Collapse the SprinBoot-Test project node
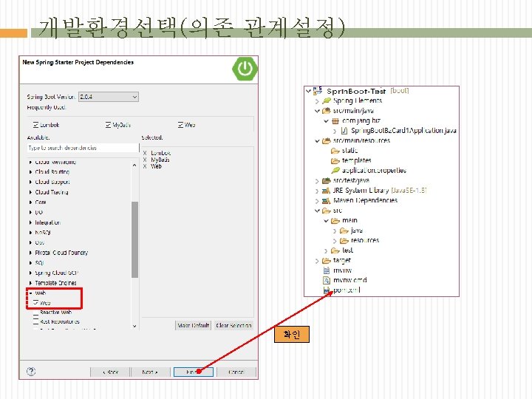This screenshot has height=399, width=532. [308, 91]
